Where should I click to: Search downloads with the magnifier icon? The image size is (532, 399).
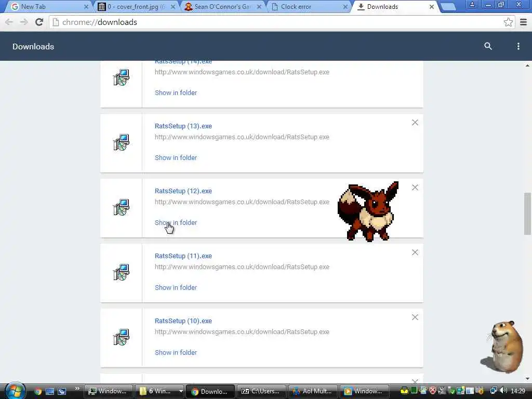pyautogui.click(x=488, y=46)
